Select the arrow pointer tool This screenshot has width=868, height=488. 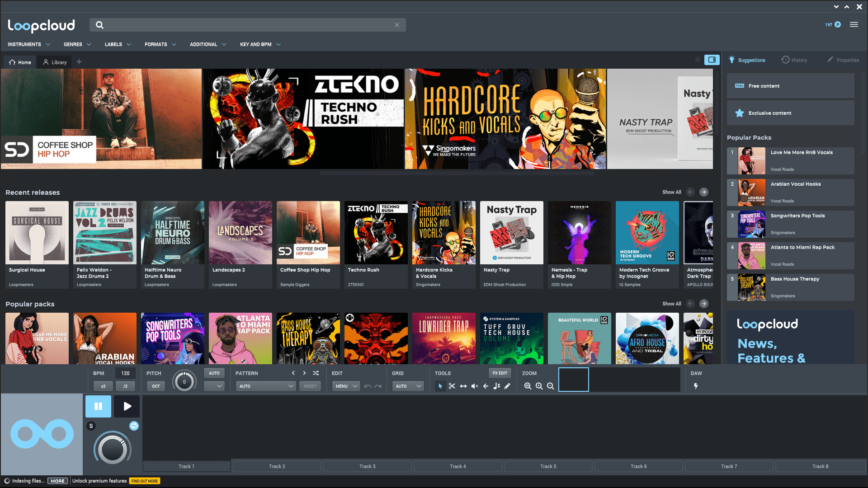[x=440, y=386]
